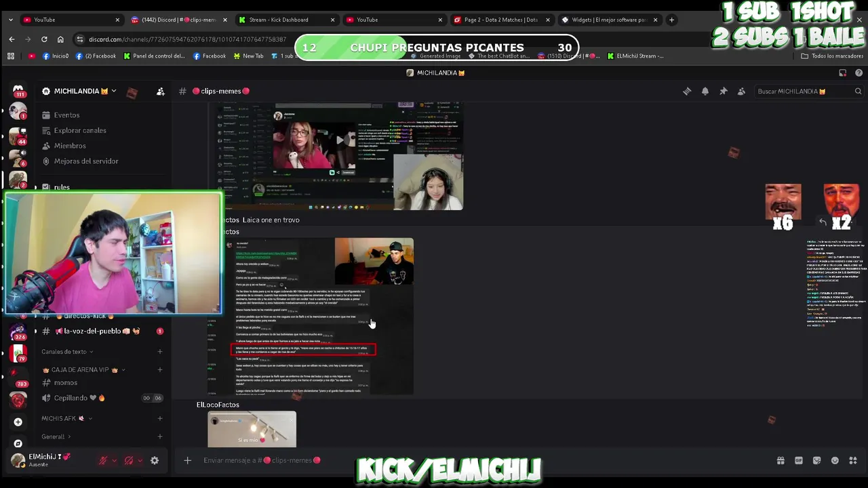Collapse CAJA DE ARENA VIP category
Viewport: 868px width, 488px height.
coord(83,370)
